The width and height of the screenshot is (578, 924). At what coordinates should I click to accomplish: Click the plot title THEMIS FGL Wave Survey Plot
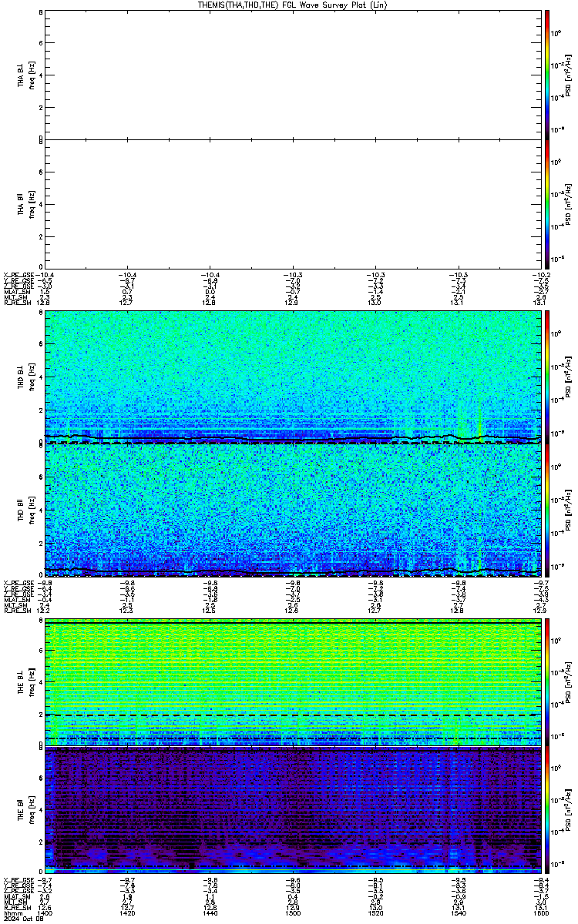point(293,5)
